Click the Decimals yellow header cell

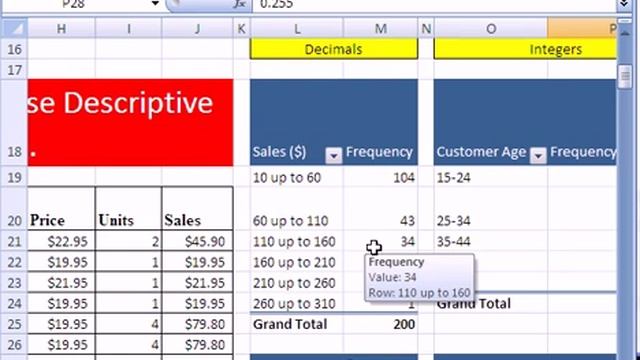(334, 49)
